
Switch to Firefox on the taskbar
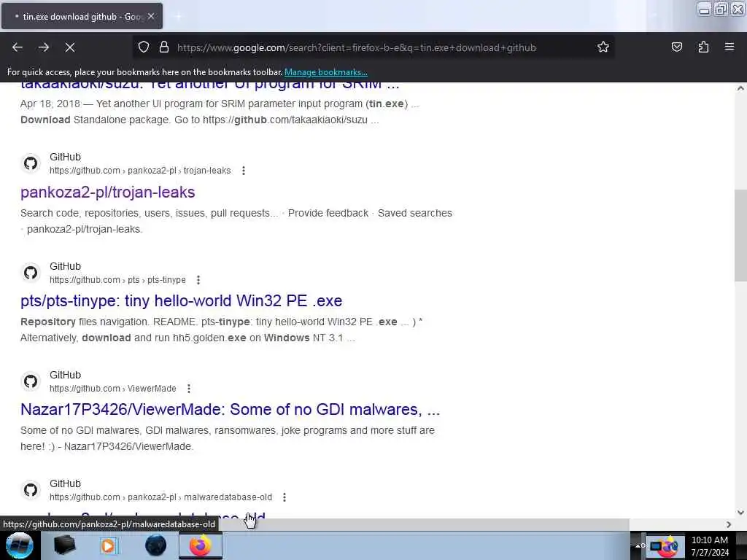coord(201,545)
